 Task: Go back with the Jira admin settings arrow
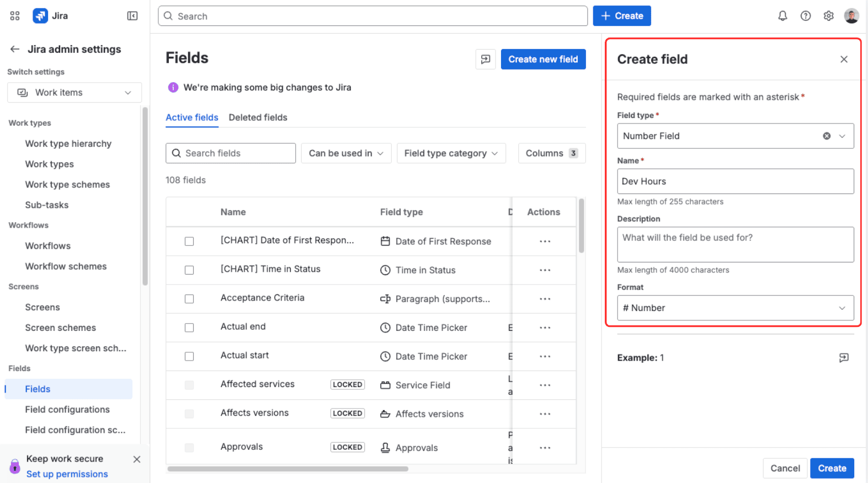(15, 49)
